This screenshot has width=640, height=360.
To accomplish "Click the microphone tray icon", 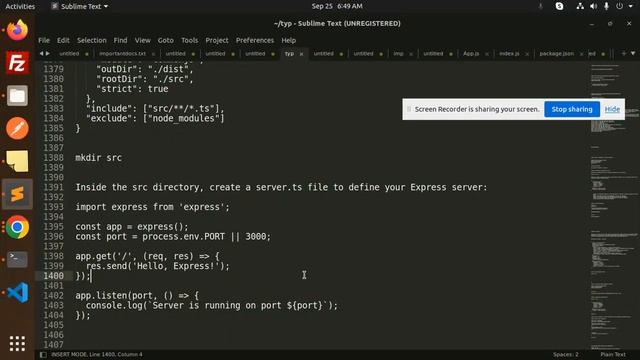I will (x=607, y=6).
